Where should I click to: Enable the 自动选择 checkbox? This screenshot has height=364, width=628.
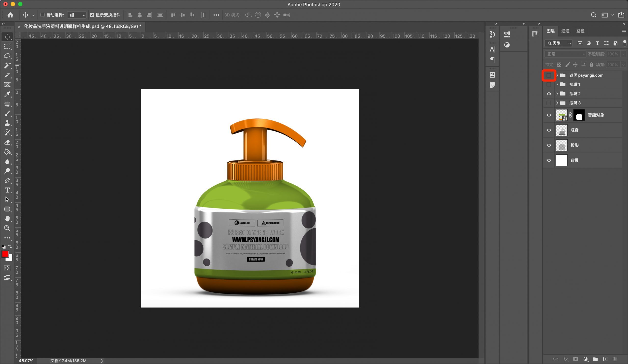tap(42, 15)
